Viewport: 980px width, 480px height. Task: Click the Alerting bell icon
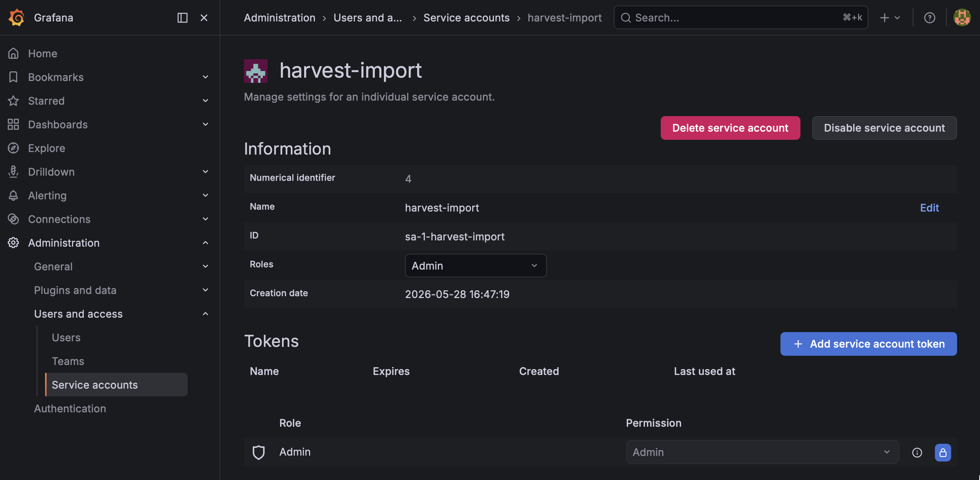13,195
